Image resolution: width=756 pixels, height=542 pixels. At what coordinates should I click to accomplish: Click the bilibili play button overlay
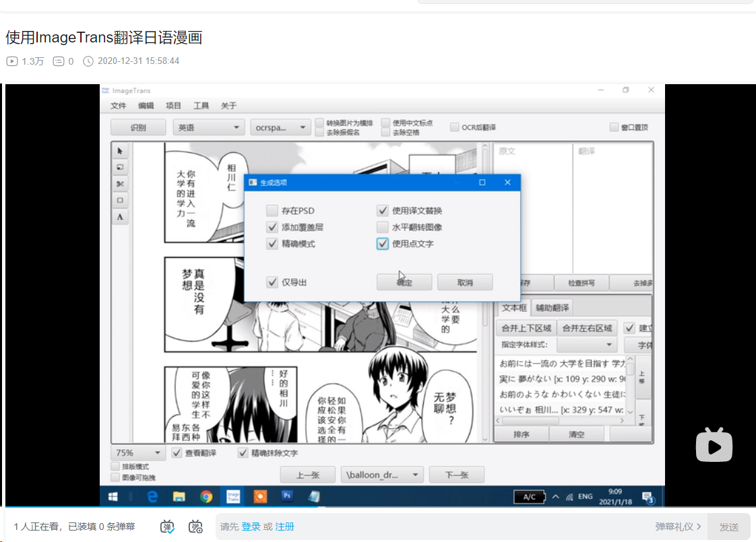(714, 445)
